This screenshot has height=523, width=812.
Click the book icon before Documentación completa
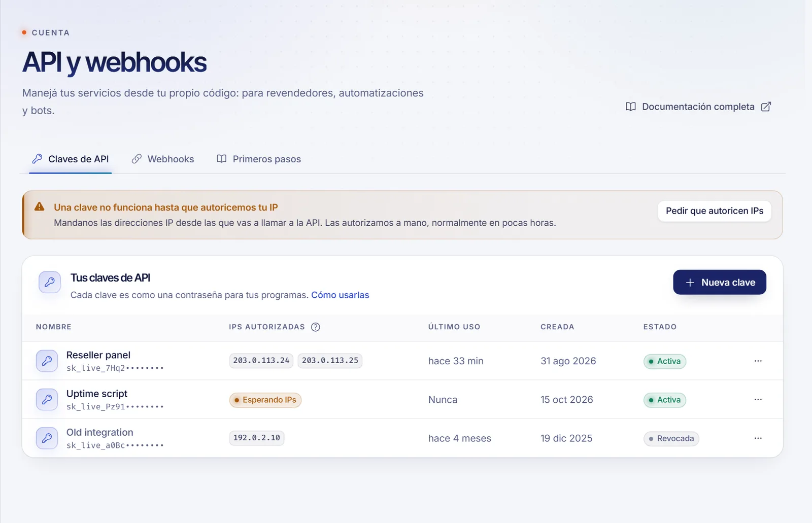pyautogui.click(x=630, y=107)
